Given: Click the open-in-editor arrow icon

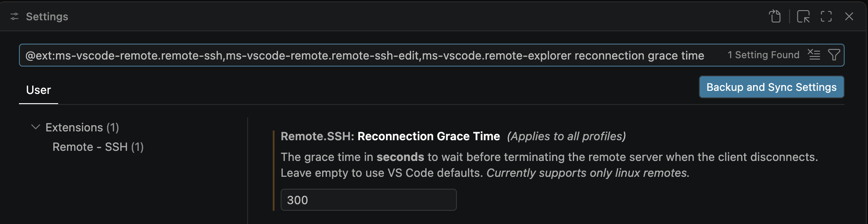Looking at the screenshot, I should [x=803, y=17].
